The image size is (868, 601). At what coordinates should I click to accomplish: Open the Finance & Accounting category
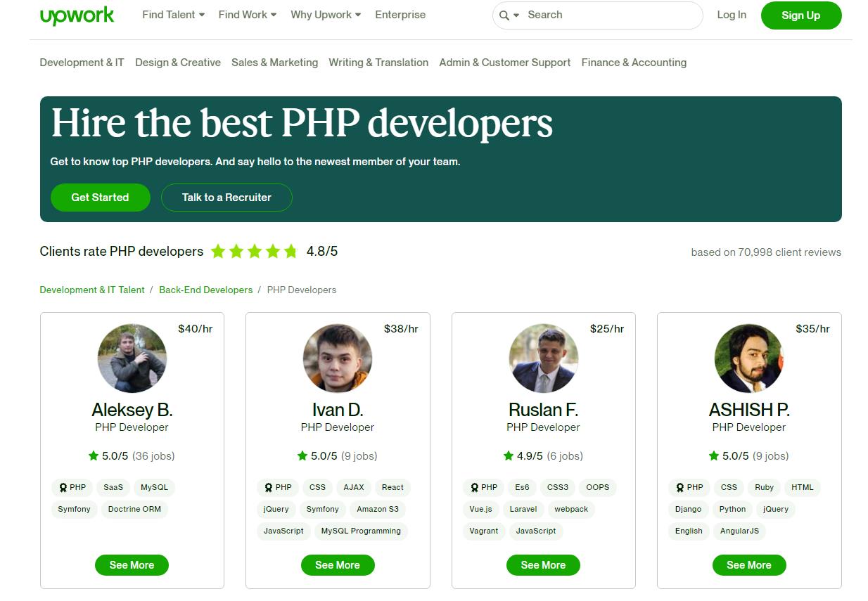[x=634, y=63]
